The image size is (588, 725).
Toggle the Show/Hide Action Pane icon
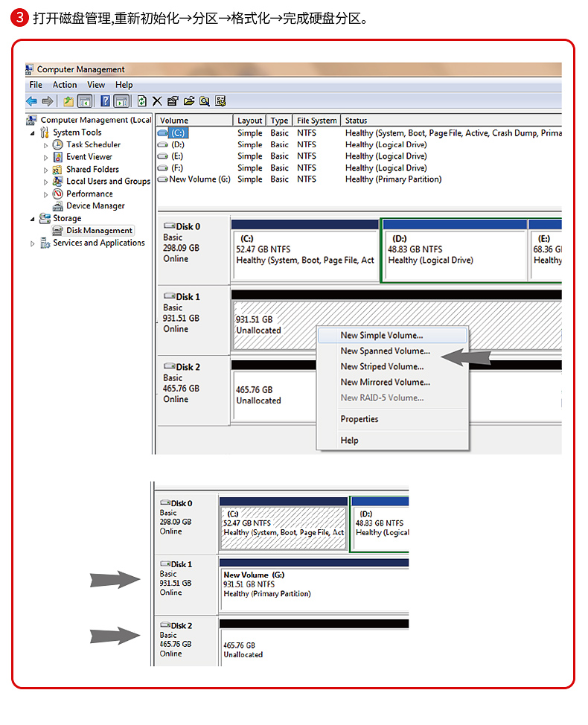(121, 101)
